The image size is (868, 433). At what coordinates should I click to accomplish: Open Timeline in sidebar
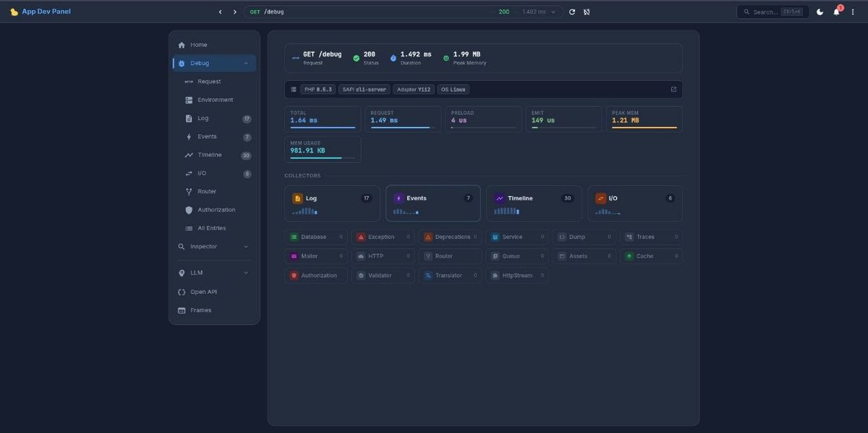coord(214,155)
